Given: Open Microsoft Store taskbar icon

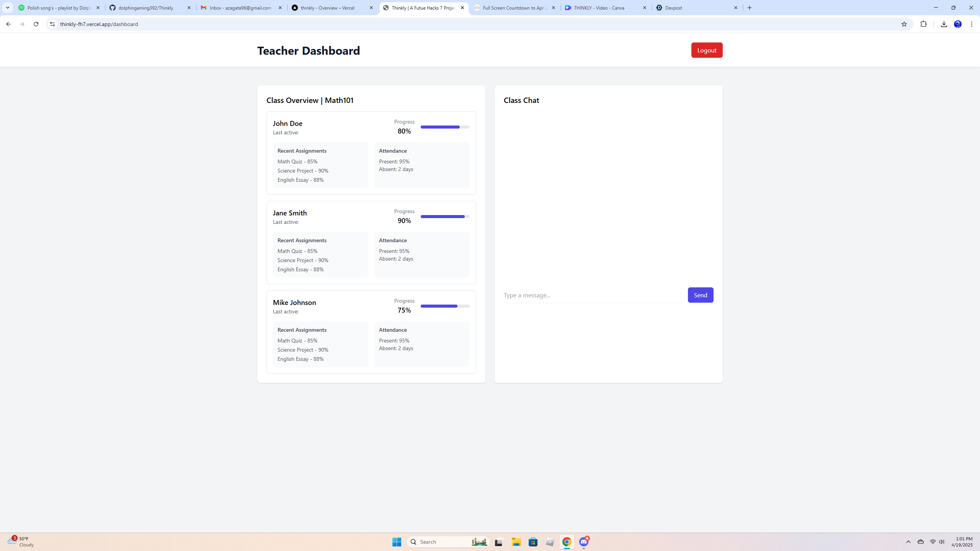Looking at the screenshot, I should (533, 542).
